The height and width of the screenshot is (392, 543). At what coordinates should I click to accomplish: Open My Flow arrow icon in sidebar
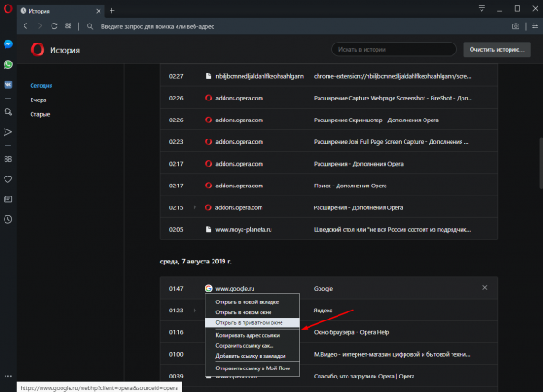pyautogui.click(x=7, y=132)
